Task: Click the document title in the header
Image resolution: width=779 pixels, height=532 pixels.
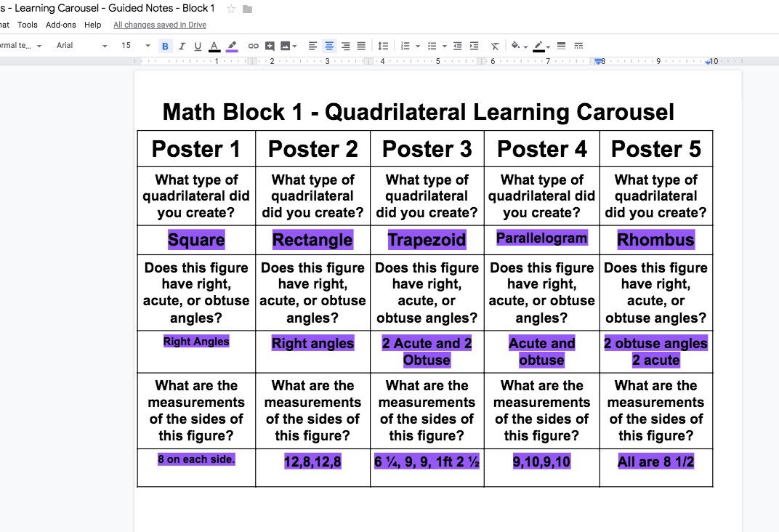Action: [108, 9]
